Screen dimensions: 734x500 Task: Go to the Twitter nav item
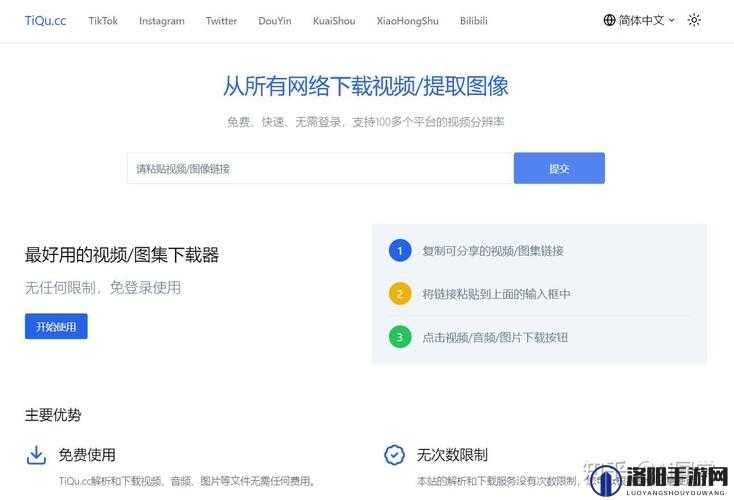221,21
